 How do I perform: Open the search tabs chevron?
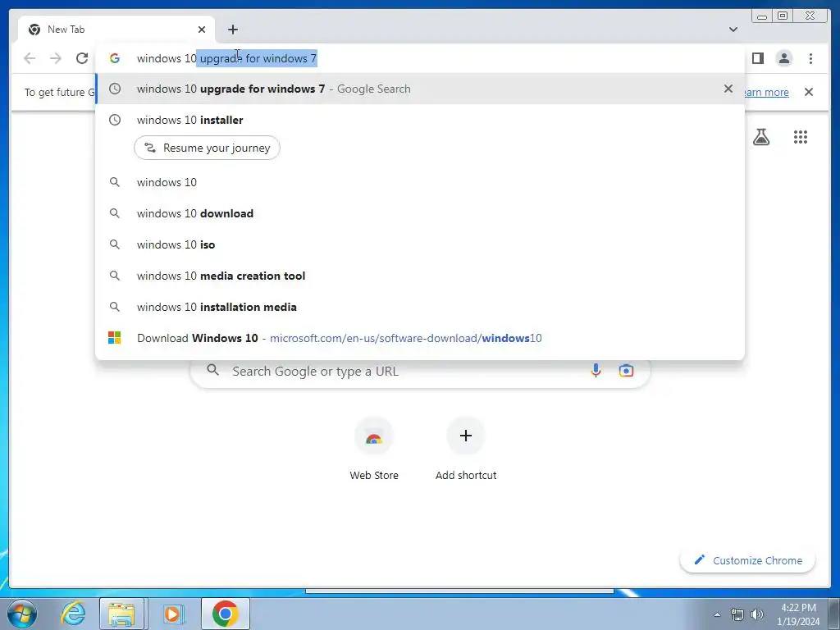click(733, 30)
